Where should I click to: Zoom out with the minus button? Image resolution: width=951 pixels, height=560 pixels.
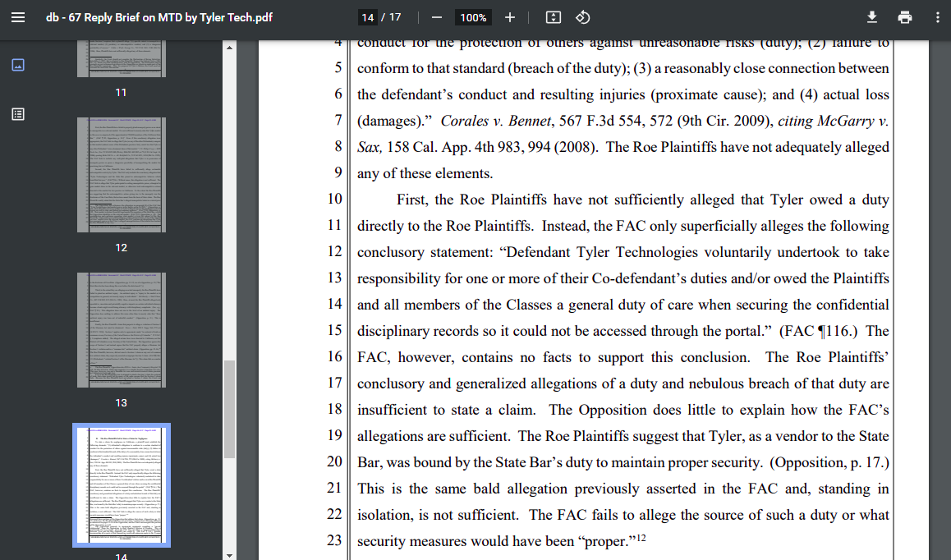(437, 17)
